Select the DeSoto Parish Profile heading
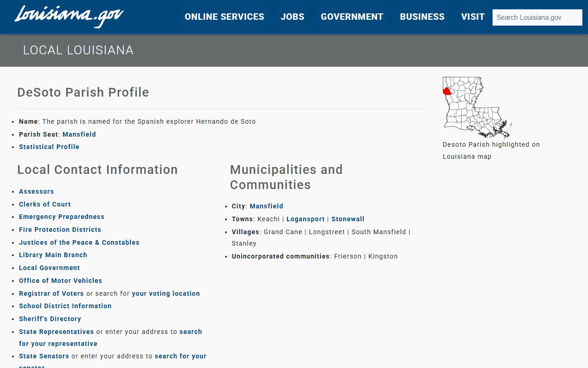Screen dimensions: 588x368 pyautogui.click(x=83, y=92)
